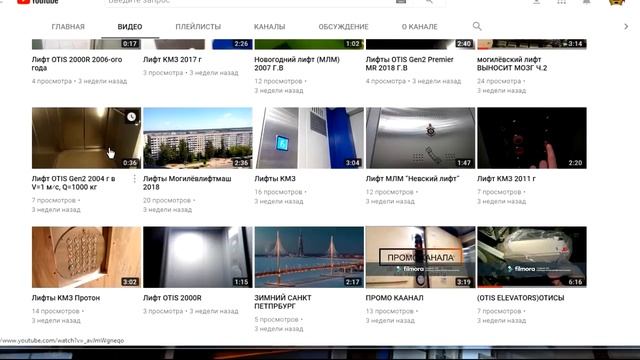Open Лифт КМЗ 2011 г title link
This screenshot has height=360, width=640.
[506, 179]
